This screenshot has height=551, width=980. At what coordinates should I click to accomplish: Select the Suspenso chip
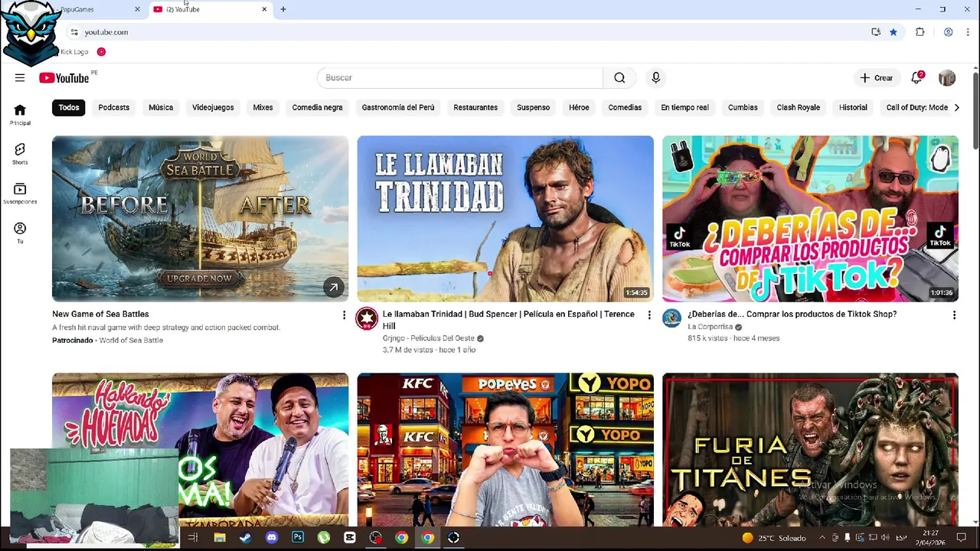point(533,108)
